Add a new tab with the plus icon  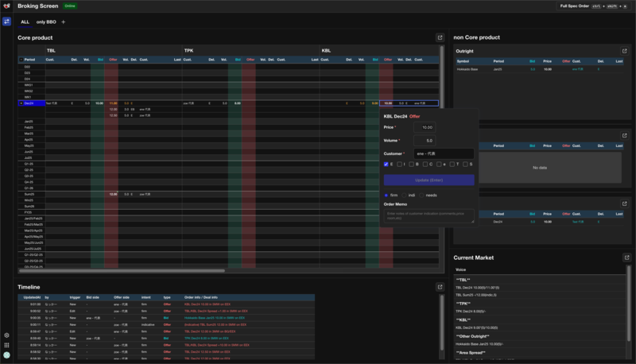click(x=64, y=22)
